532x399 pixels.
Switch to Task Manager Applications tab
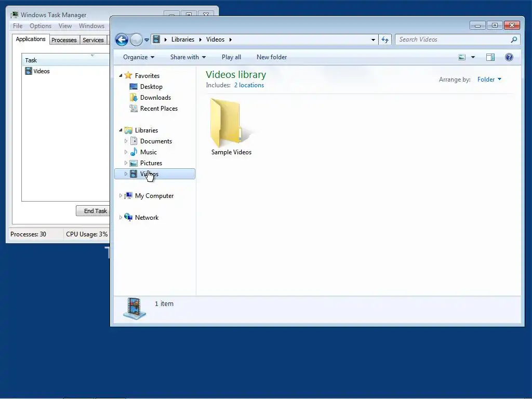31,39
